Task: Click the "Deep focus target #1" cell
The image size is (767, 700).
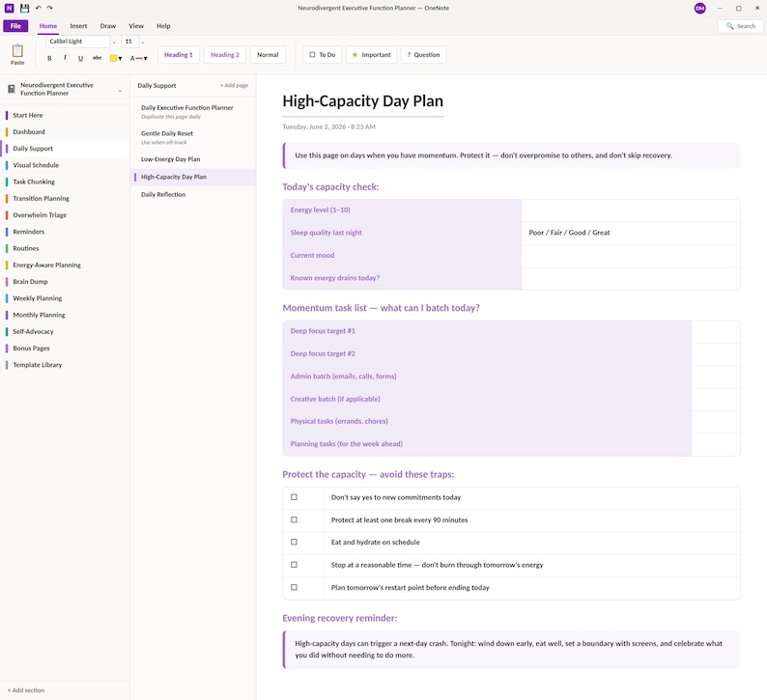Action: [487, 331]
